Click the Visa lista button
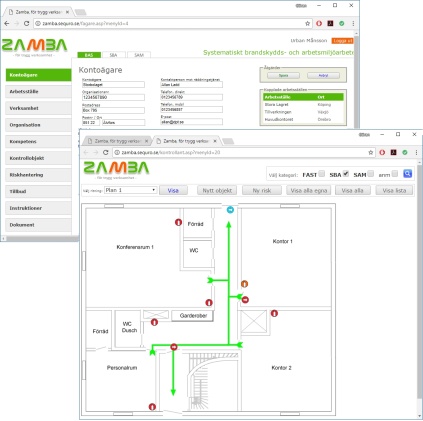423x421 pixels. click(x=394, y=190)
